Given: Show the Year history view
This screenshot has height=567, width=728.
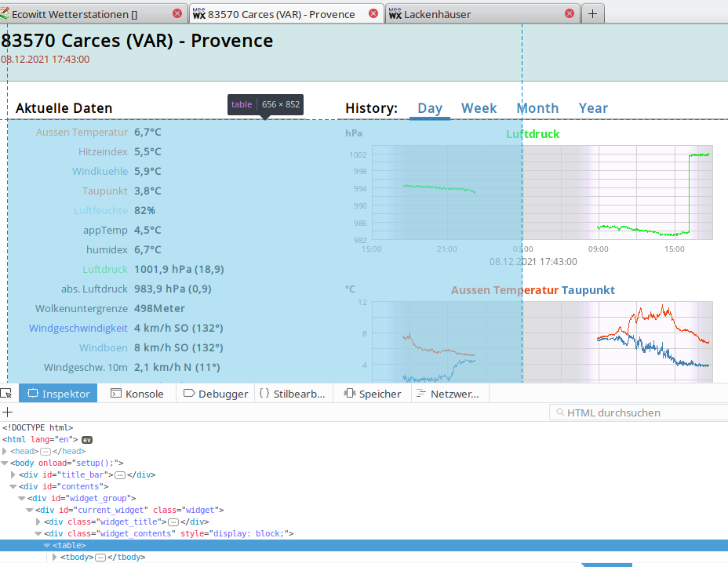Looking at the screenshot, I should (593, 108).
